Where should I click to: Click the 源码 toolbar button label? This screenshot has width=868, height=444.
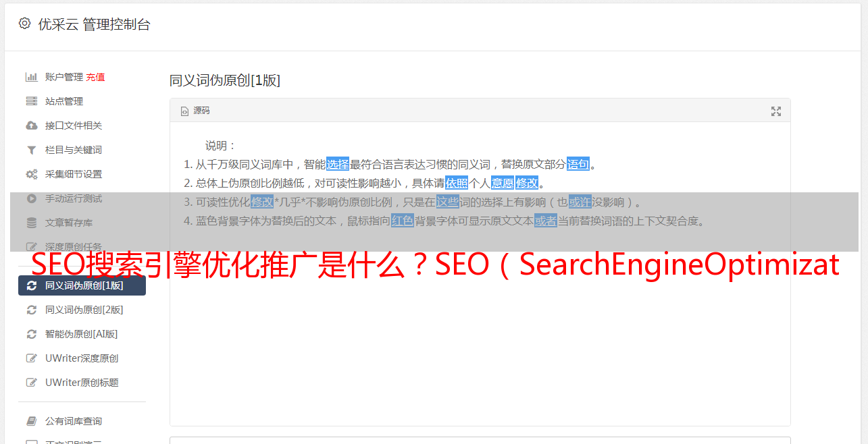pos(201,111)
